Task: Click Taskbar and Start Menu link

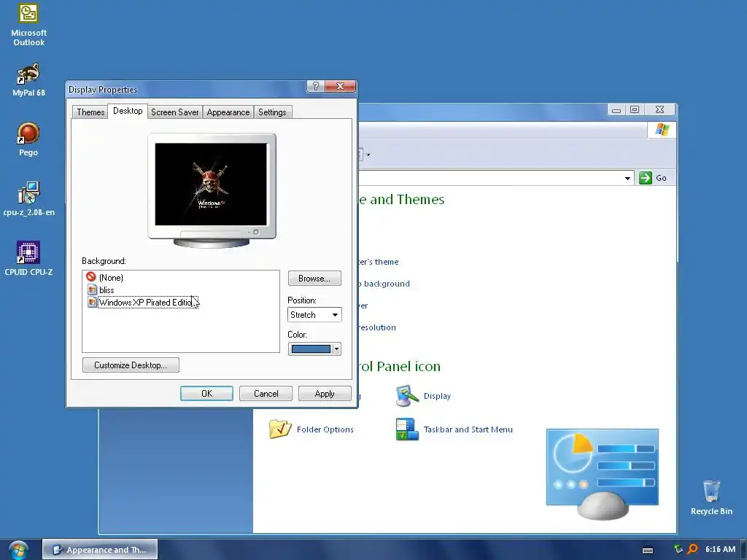Action: pyautogui.click(x=468, y=429)
